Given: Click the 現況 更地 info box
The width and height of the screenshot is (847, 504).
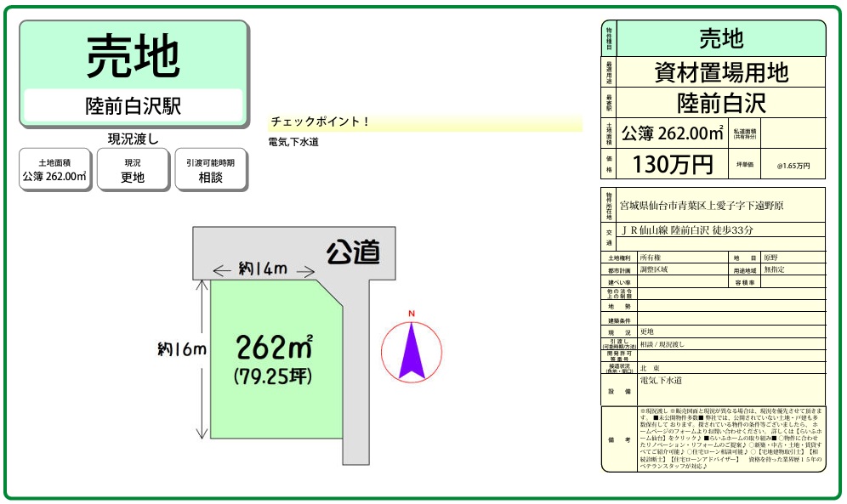Looking at the screenshot, I should point(133,169).
